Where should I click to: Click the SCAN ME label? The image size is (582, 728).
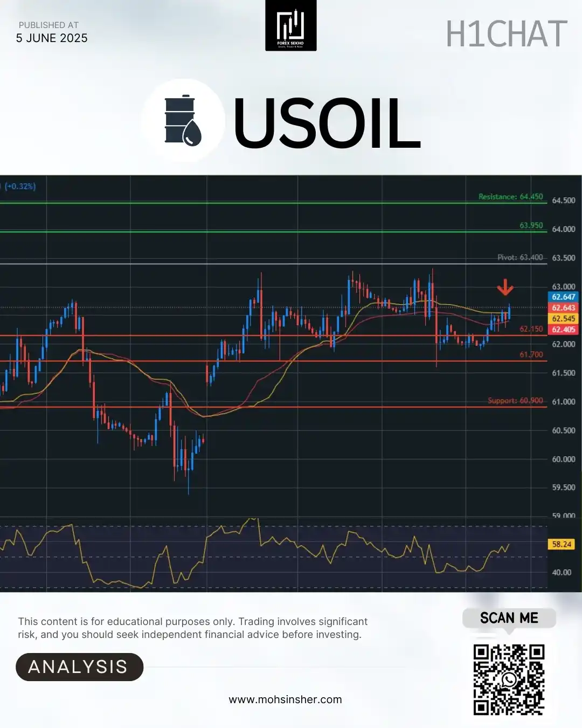(509, 618)
